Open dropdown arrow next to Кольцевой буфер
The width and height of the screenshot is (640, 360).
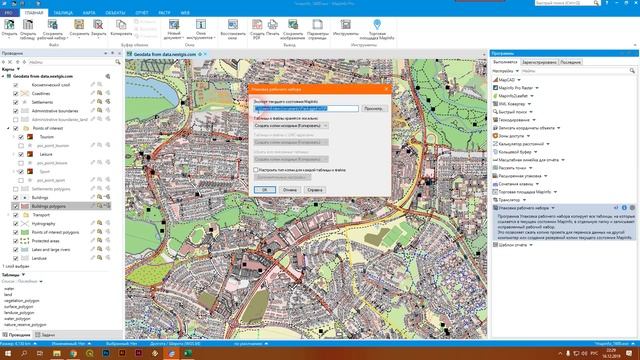click(x=536, y=152)
